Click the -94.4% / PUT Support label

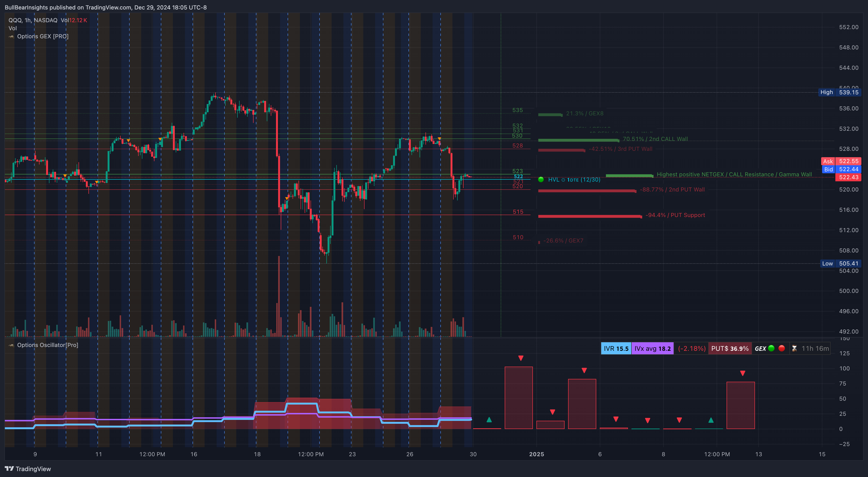[675, 215]
